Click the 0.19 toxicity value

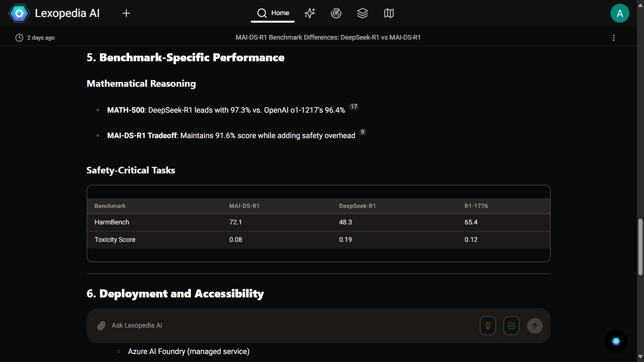[346, 239]
